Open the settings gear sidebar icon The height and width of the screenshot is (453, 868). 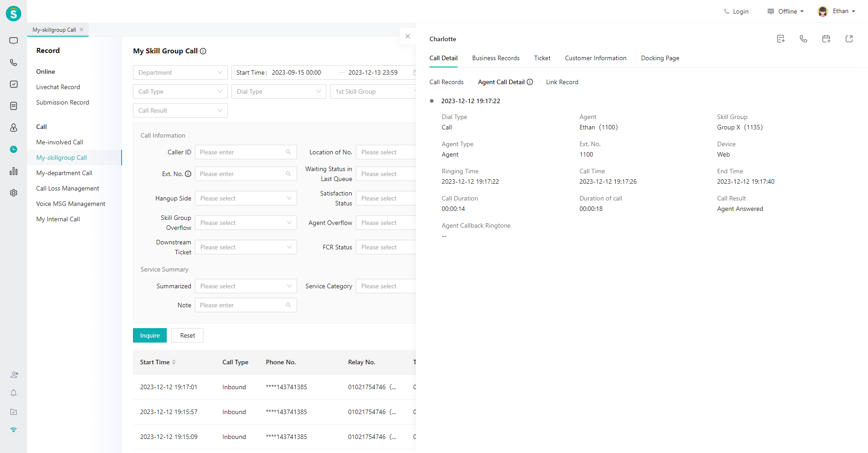pos(14,193)
